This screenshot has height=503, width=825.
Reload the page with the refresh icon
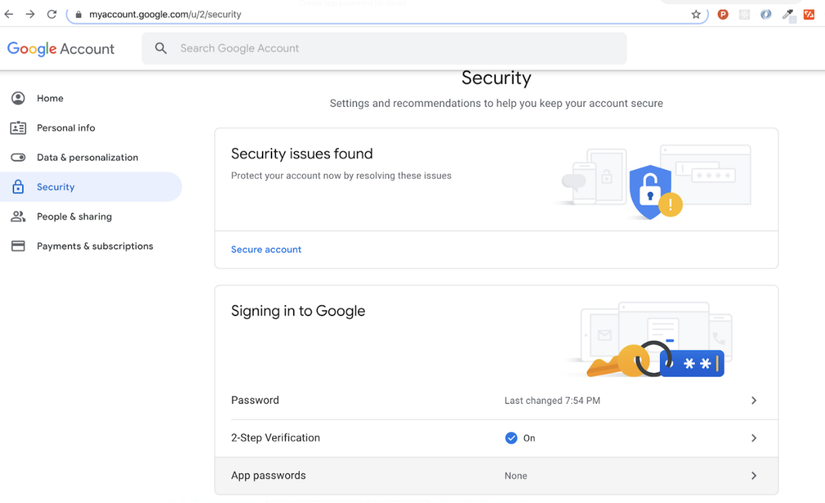52,15
